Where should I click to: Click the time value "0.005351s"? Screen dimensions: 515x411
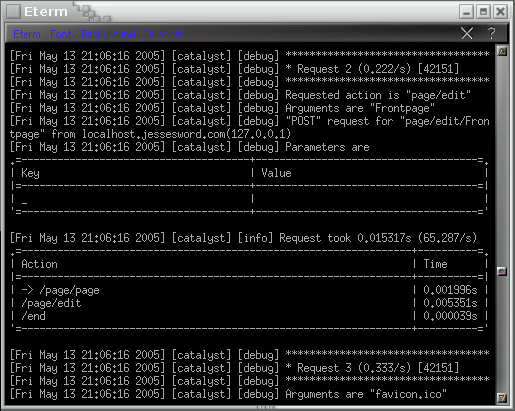pos(450,303)
